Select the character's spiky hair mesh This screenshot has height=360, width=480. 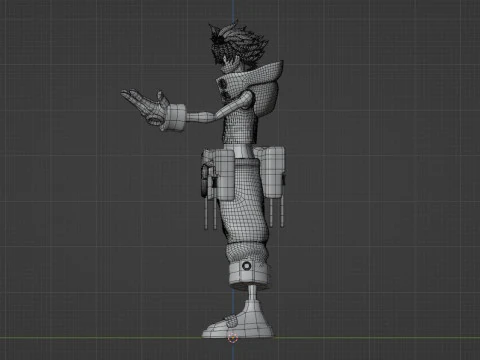pyautogui.click(x=239, y=42)
